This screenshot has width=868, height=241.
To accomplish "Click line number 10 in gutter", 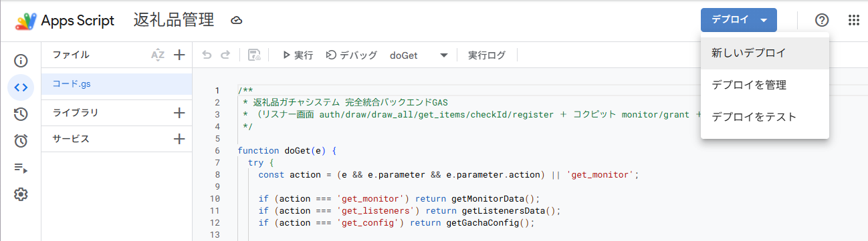I will pyautogui.click(x=214, y=198).
